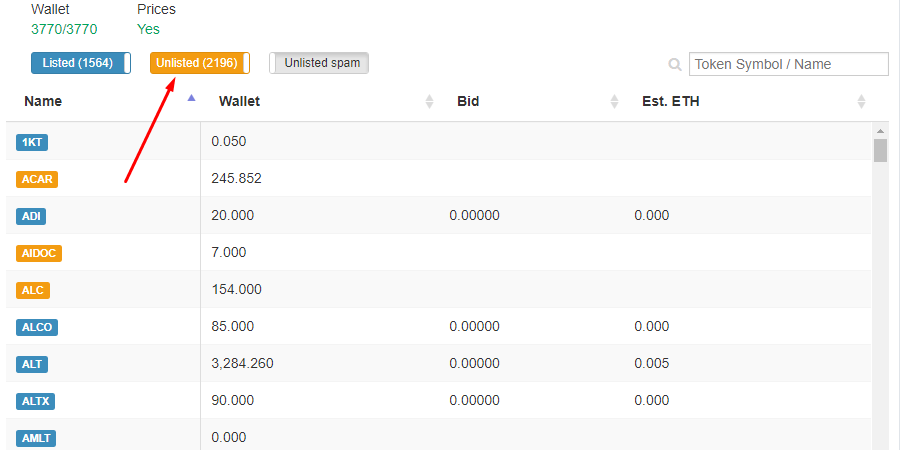900x450 pixels.
Task: Click the Wallet column header text
Action: (x=239, y=102)
